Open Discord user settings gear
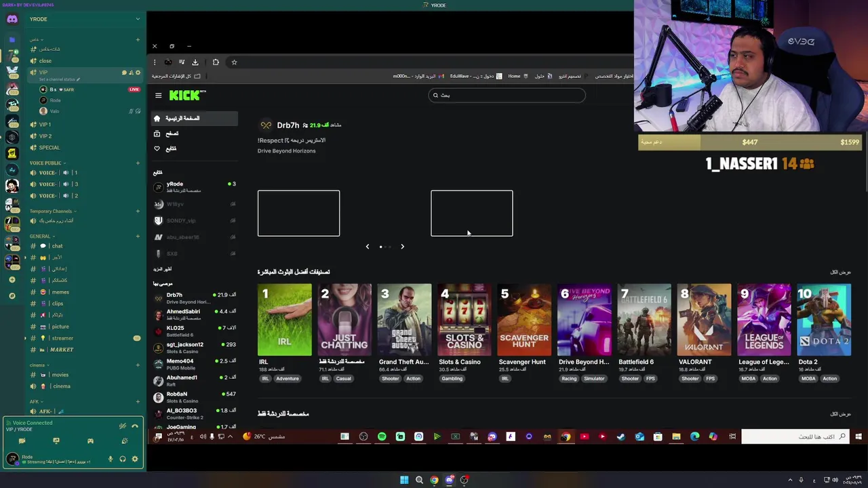 [x=135, y=459]
